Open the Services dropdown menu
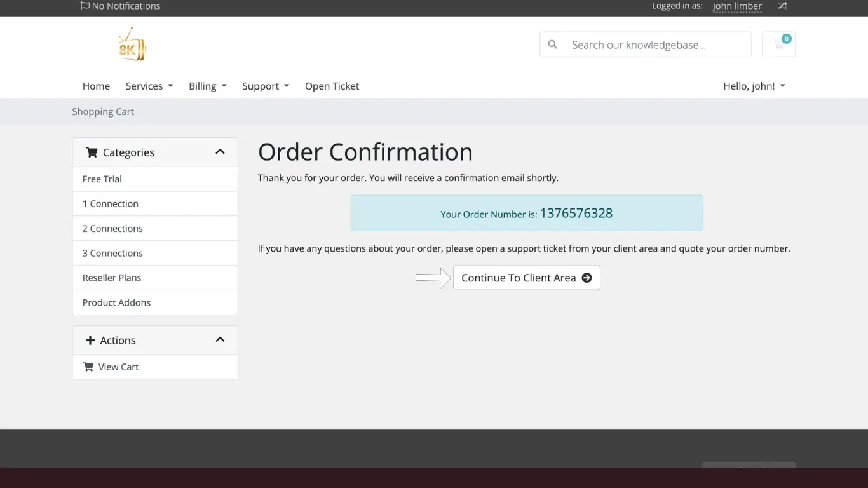Screen dimensions: 868x488 tap(149, 86)
